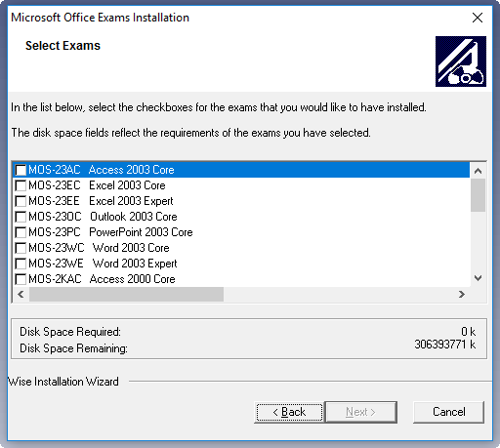Select the 'Access 2000 Core' row text
Screen dimensions: 500x448
[x=133, y=279]
